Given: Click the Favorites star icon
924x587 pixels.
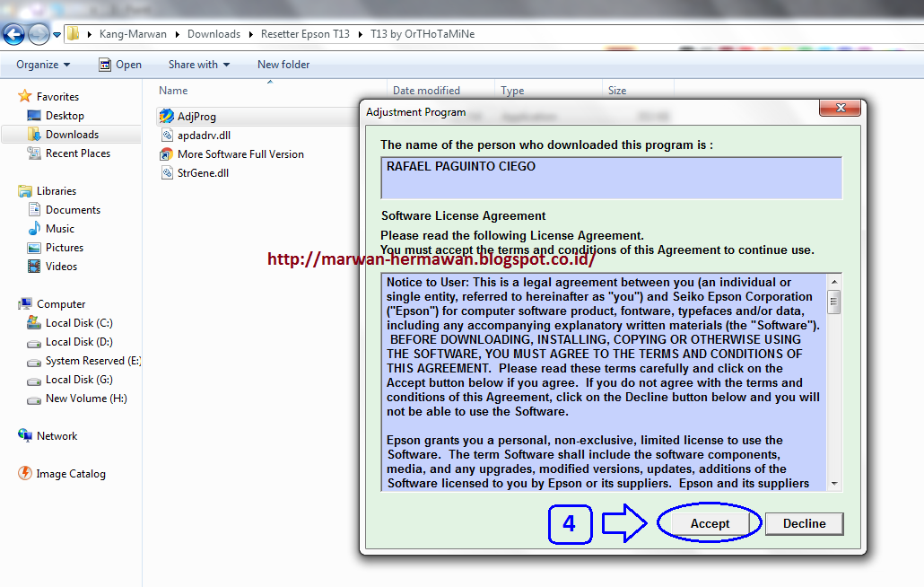Looking at the screenshot, I should pos(25,96).
